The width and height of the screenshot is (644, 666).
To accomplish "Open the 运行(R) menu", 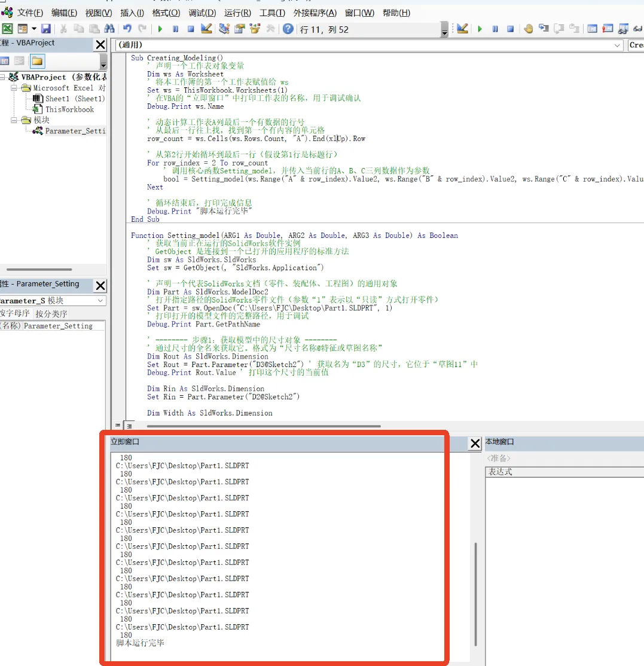I will (x=237, y=13).
